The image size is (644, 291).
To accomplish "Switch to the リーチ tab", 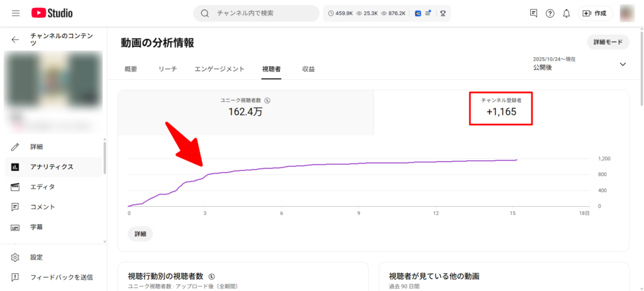I will [167, 69].
